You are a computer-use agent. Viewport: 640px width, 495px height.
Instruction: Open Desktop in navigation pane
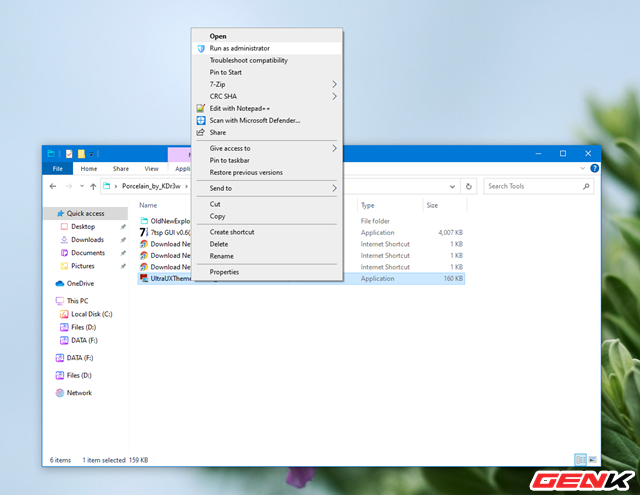83,226
